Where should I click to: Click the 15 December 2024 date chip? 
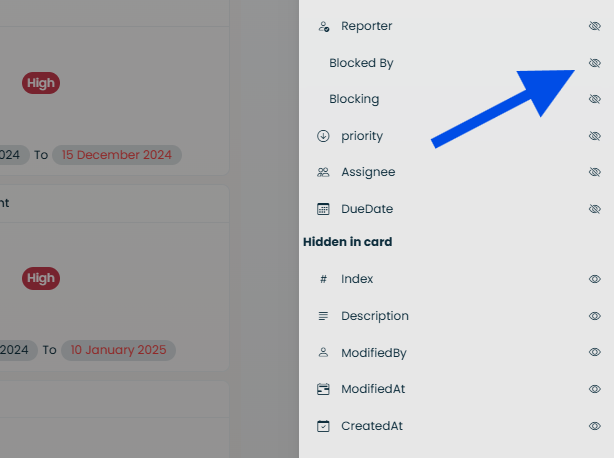tap(117, 155)
